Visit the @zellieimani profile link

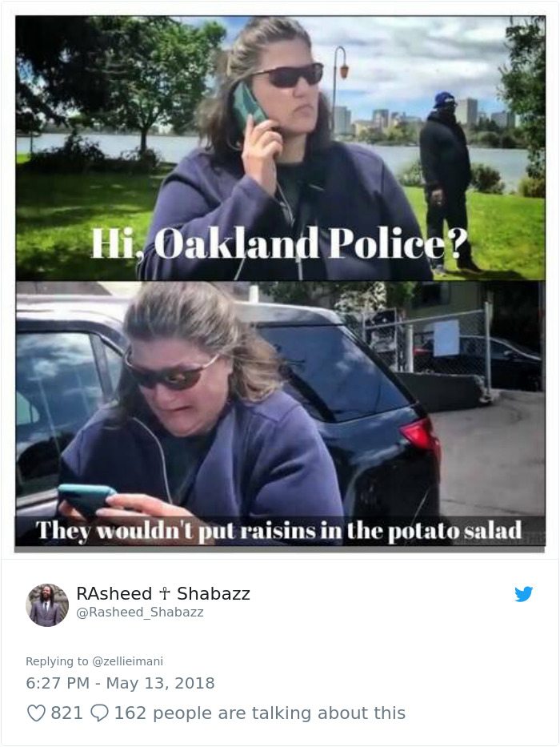click(x=127, y=661)
